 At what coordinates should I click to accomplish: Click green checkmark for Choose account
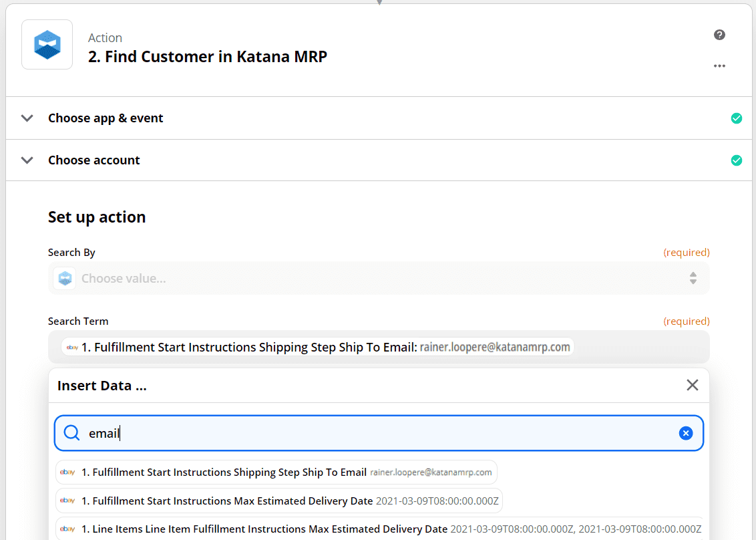[x=736, y=160]
